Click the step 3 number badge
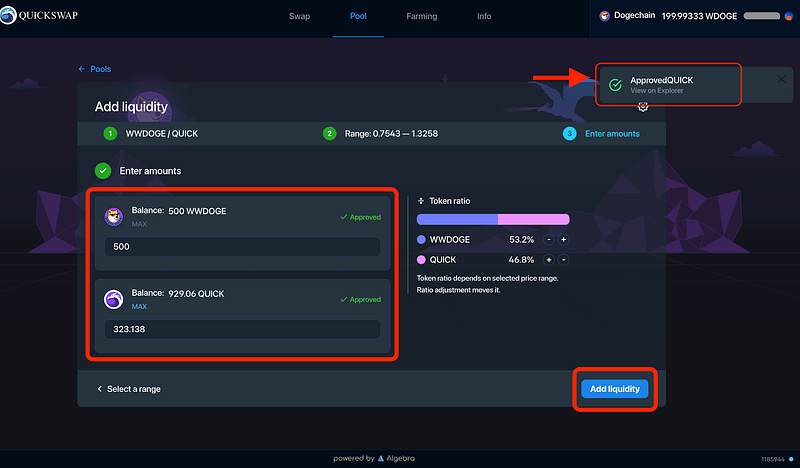The width and height of the screenshot is (800, 468). pos(569,134)
